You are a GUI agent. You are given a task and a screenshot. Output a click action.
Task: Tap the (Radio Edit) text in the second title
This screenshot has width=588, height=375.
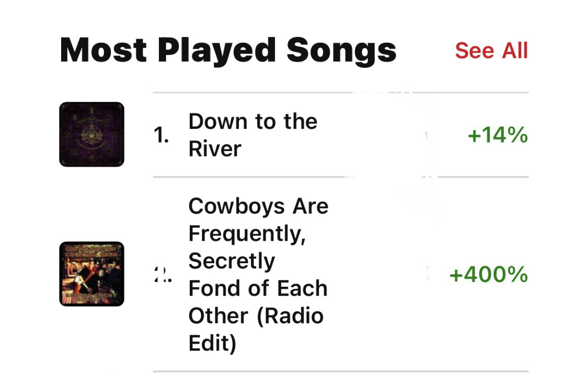[x=256, y=330]
